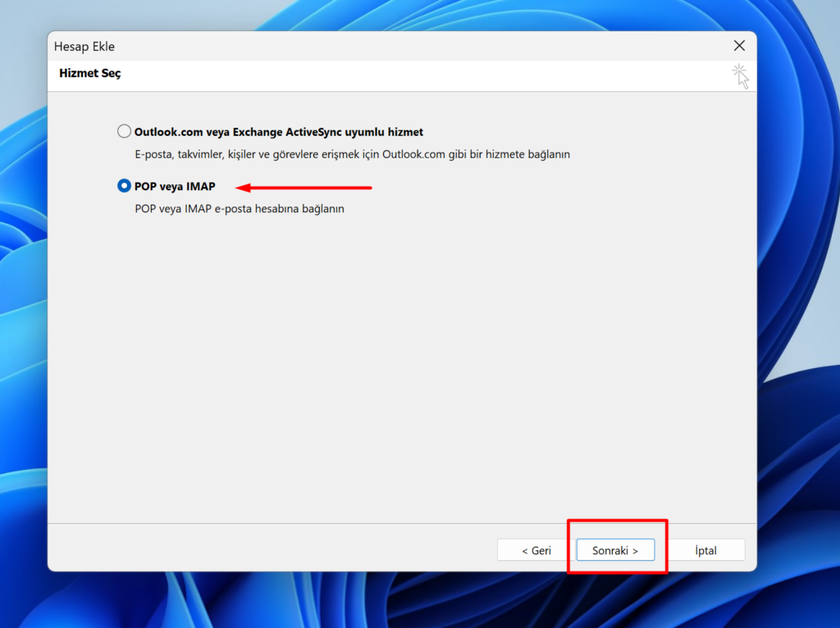Click the red arrow pointing at POP
Image resolution: width=840 pixels, height=628 pixels.
(x=312, y=187)
